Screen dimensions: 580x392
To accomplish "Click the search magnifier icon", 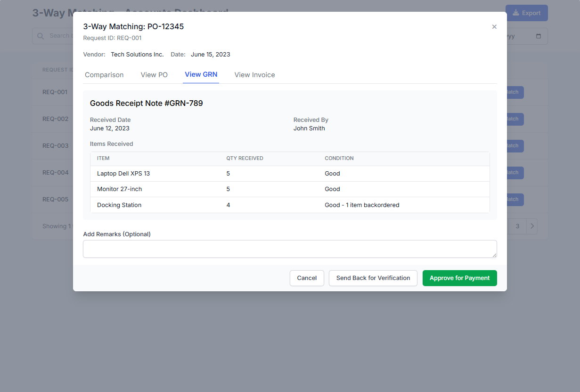I will point(41,36).
